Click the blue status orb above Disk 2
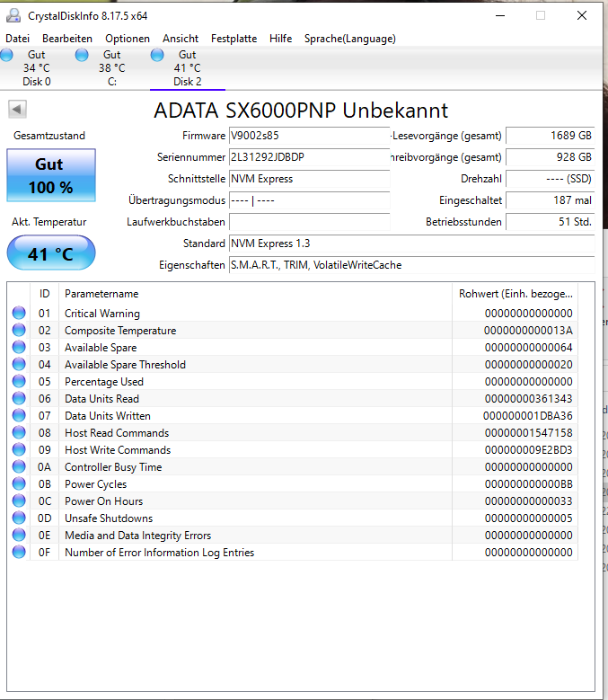The height and width of the screenshot is (700, 608). (157, 55)
